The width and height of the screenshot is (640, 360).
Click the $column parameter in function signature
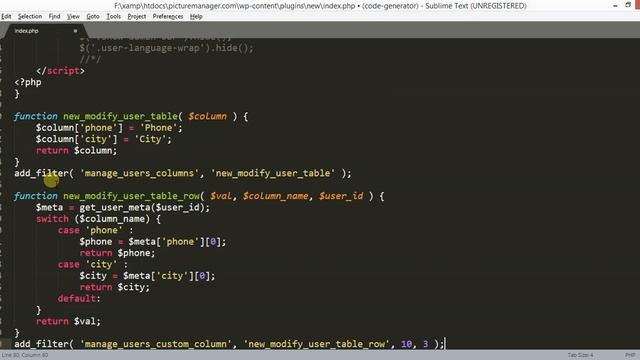(207, 116)
